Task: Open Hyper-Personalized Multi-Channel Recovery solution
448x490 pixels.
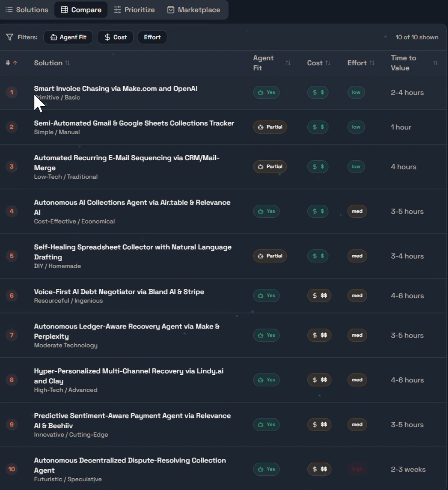Action: (x=129, y=376)
